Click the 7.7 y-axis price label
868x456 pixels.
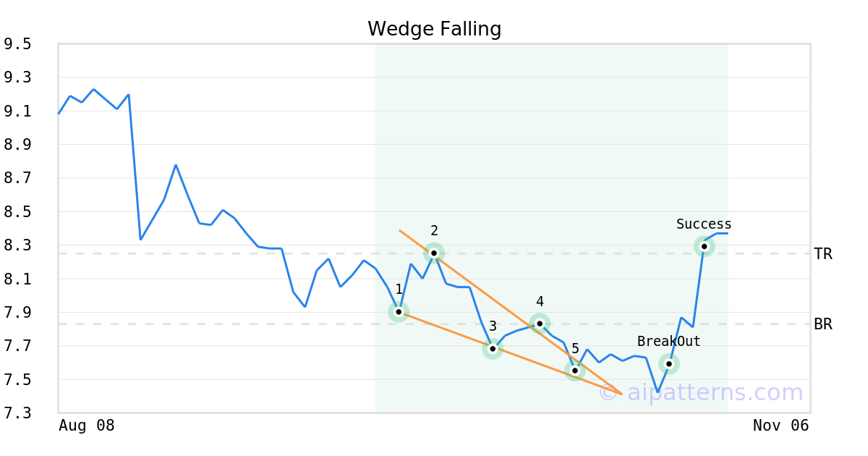pos(17,346)
